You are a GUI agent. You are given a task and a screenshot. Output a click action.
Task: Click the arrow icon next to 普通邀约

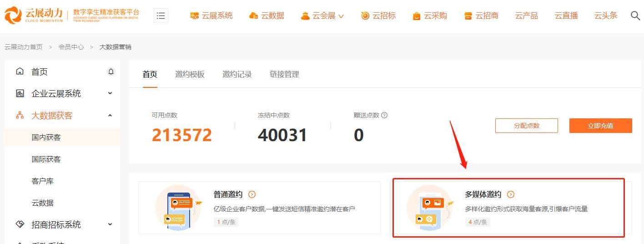tap(252, 194)
